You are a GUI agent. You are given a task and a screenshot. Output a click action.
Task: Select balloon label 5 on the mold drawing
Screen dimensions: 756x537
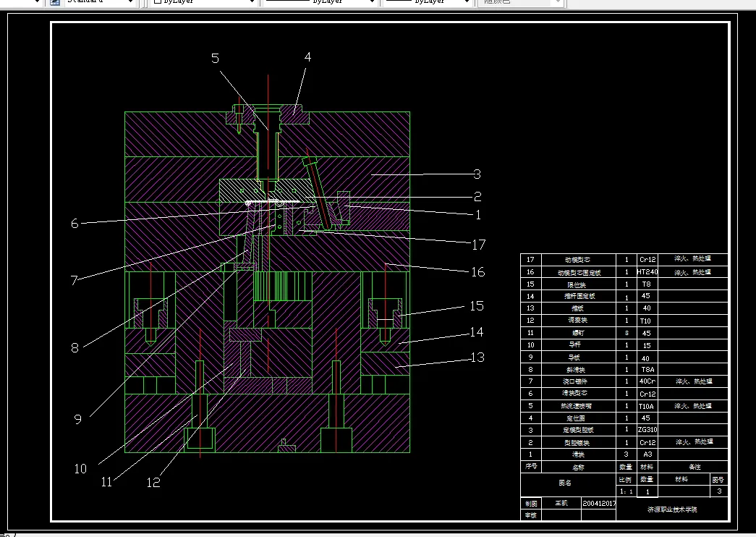pyautogui.click(x=215, y=59)
